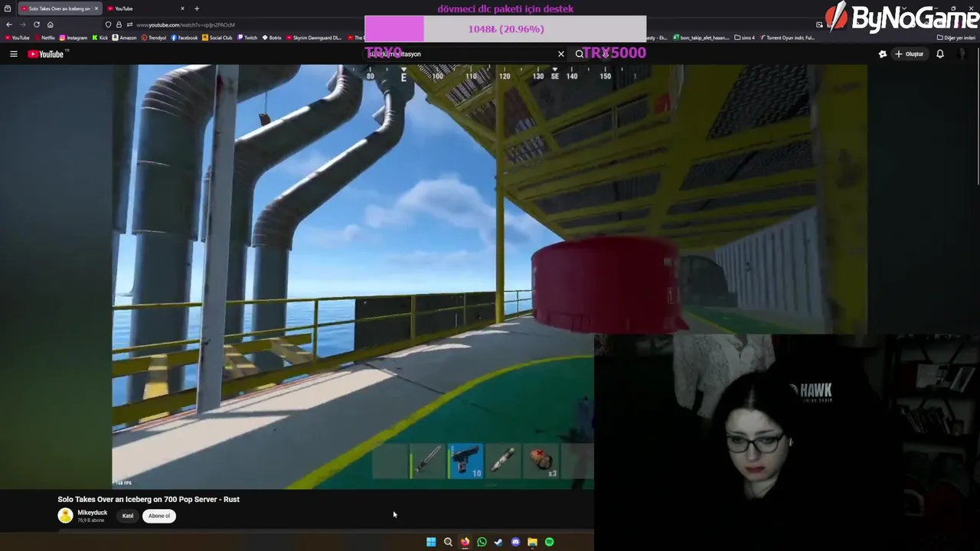
Task: Open the tab overview icon at far left
Action: click(x=8, y=8)
